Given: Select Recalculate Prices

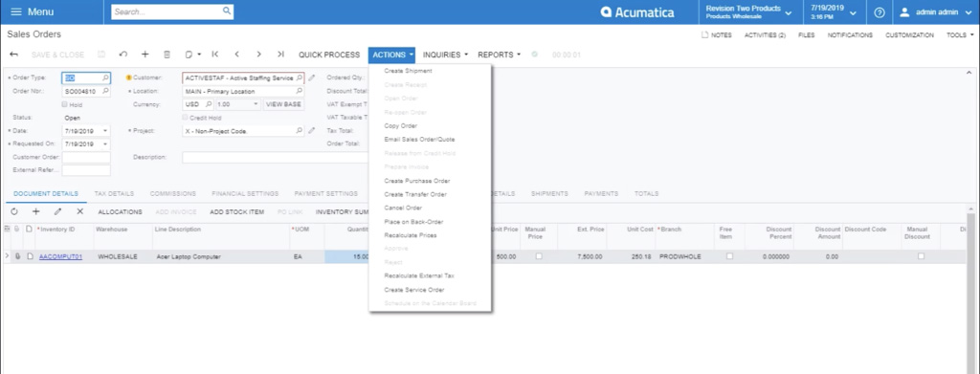Looking at the screenshot, I should (411, 235).
